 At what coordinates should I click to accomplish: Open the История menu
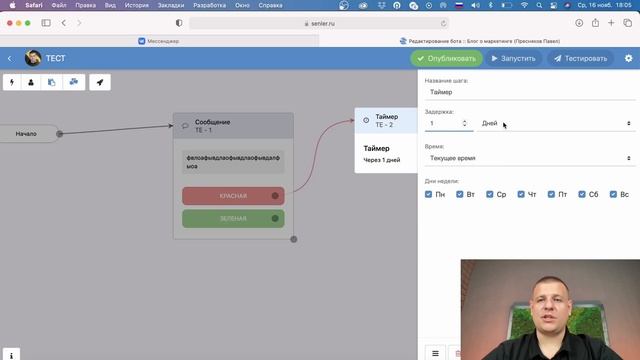137,5
